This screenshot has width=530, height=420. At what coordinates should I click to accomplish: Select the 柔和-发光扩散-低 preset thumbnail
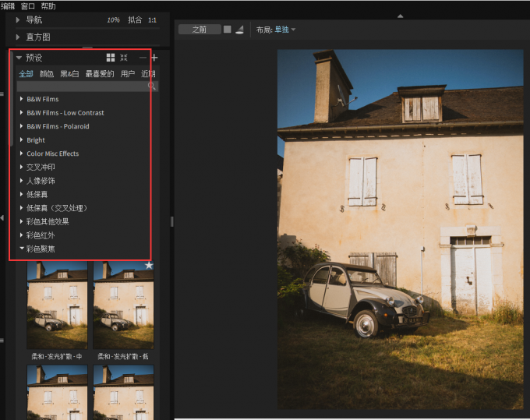tap(123, 305)
